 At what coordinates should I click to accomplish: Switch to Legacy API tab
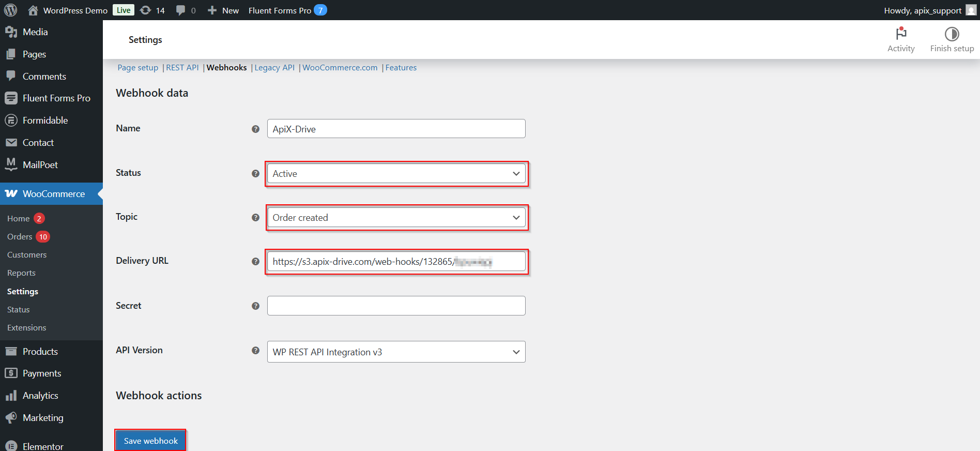[274, 68]
